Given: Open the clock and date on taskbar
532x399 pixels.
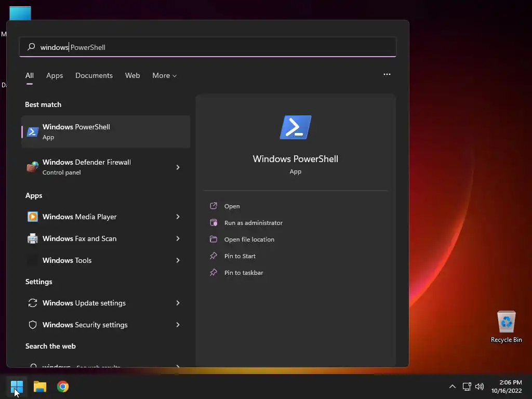Looking at the screenshot, I should coord(507,387).
